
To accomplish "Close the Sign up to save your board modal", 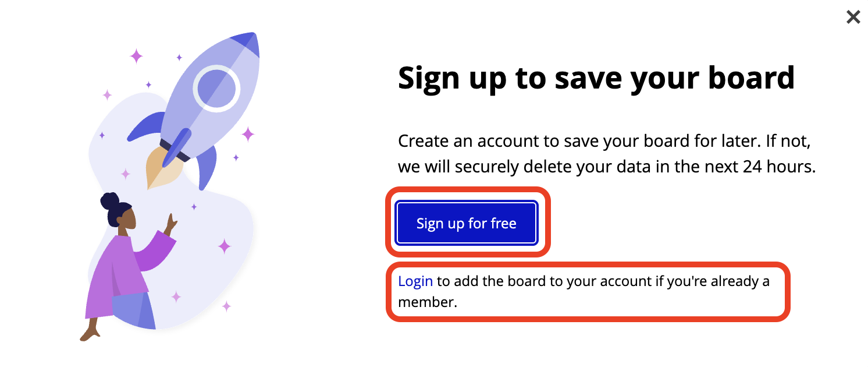I will [853, 17].
